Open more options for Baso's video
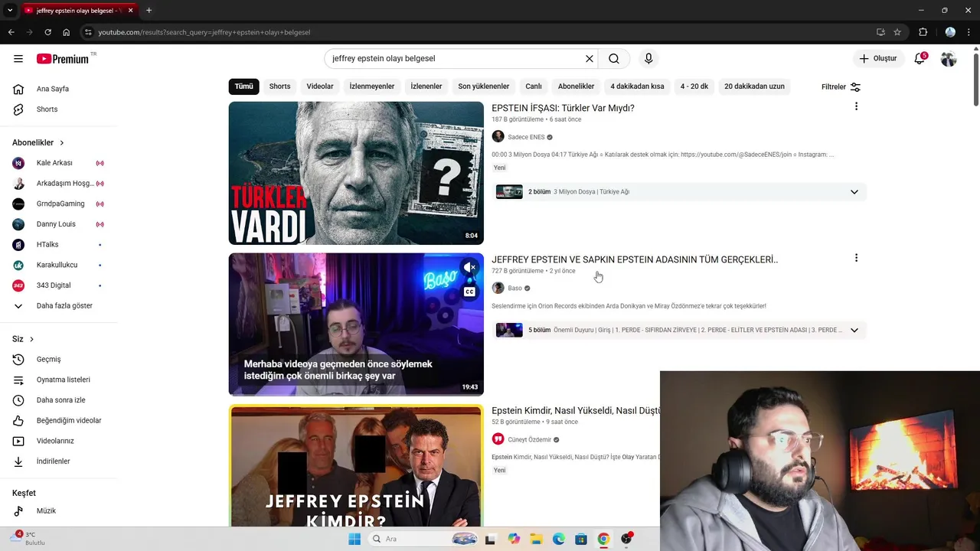 click(x=856, y=258)
